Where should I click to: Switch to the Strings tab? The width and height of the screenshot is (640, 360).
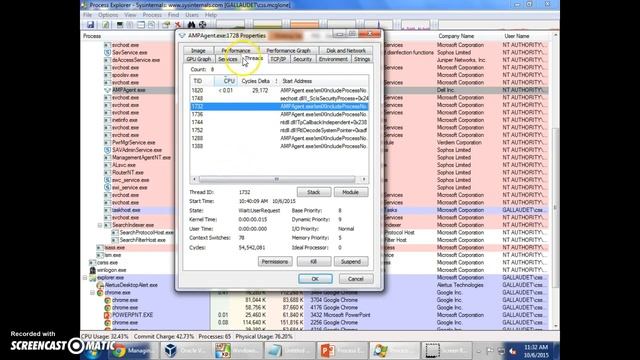[362, 59]
